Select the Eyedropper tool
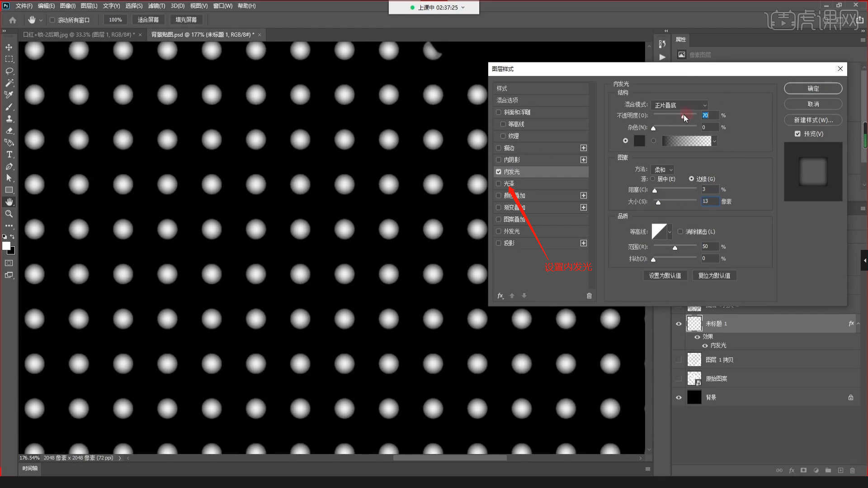 click(9, 95)
